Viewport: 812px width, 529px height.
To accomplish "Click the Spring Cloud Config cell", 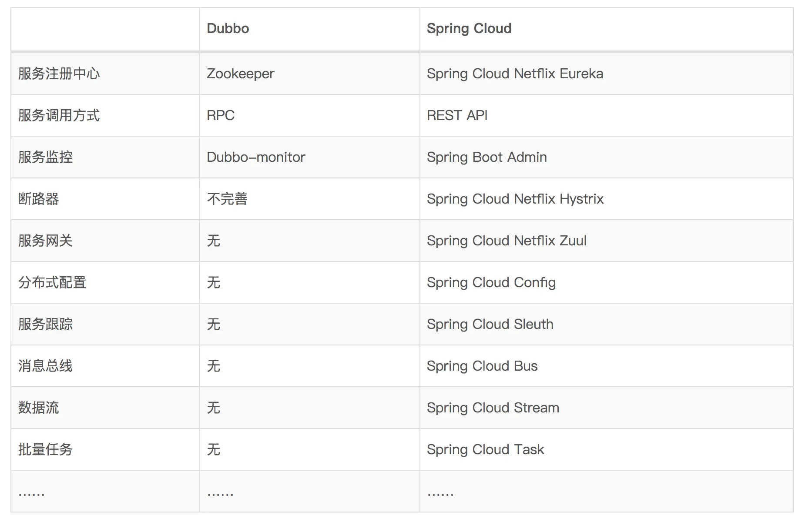I will (491, 282).
